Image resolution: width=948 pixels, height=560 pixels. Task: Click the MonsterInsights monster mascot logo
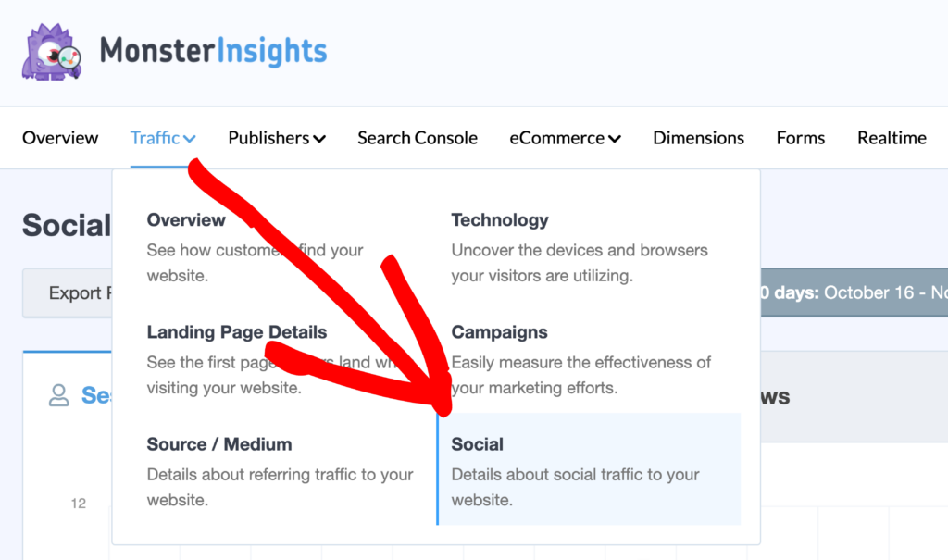(52, 53)
